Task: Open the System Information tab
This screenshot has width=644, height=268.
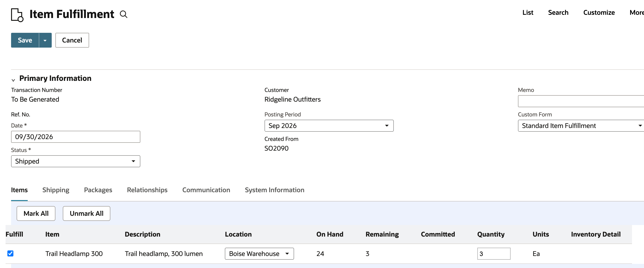Action: (x=274, y=190)
